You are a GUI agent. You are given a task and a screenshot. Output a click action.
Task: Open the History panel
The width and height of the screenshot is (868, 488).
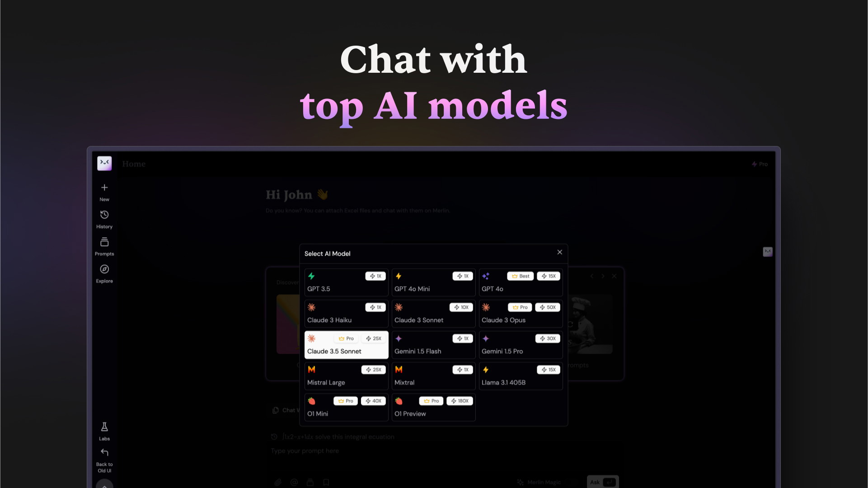(104, 219)
